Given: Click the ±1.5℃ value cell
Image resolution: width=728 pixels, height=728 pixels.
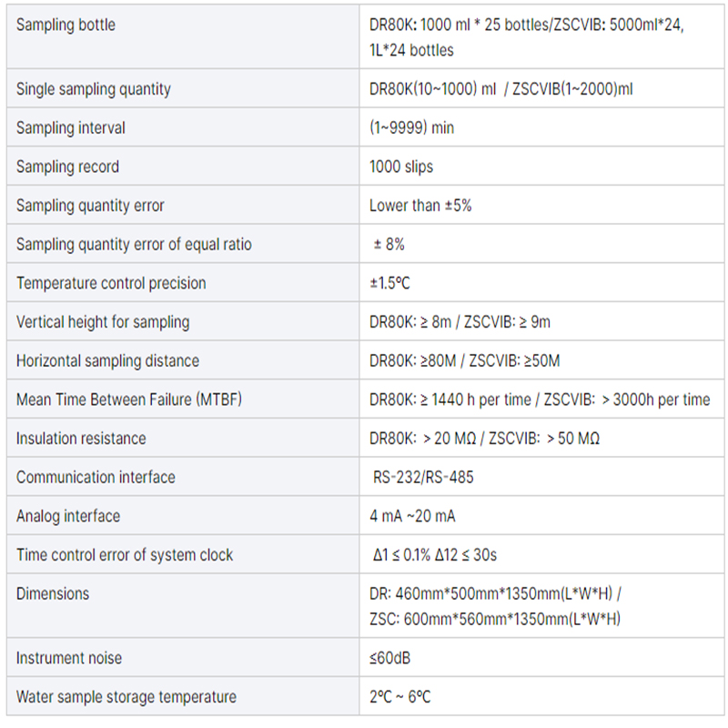Looking at the screenshot, I should coord(389,283).
